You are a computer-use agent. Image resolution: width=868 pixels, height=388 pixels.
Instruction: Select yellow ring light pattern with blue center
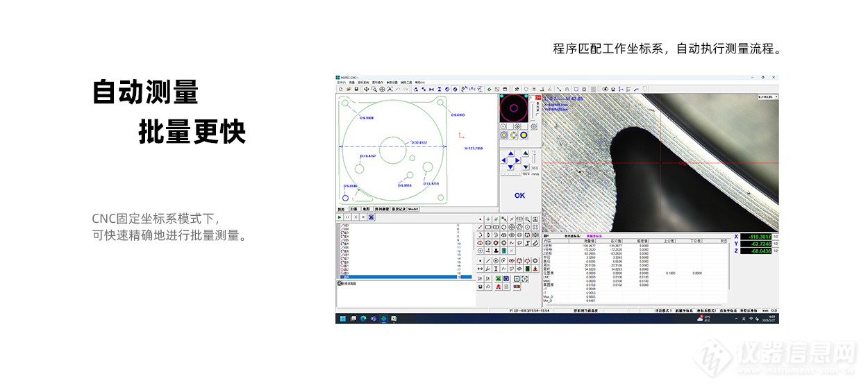tap(504, 135)
